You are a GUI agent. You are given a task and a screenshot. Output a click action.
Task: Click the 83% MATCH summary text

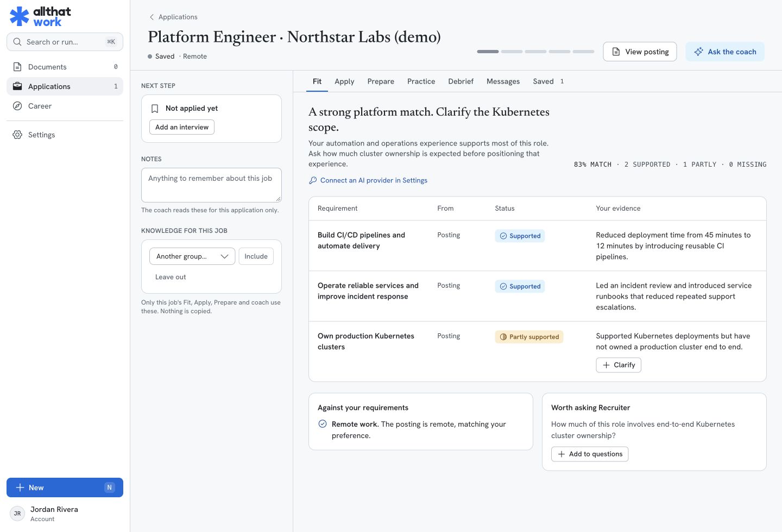click(x=592, y=164)
